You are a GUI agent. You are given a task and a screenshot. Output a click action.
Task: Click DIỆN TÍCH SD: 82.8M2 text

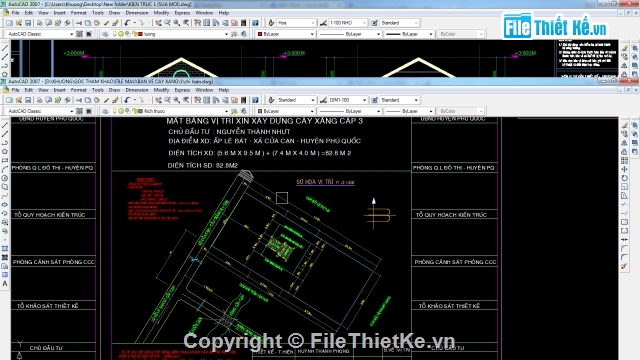point(203,165)
